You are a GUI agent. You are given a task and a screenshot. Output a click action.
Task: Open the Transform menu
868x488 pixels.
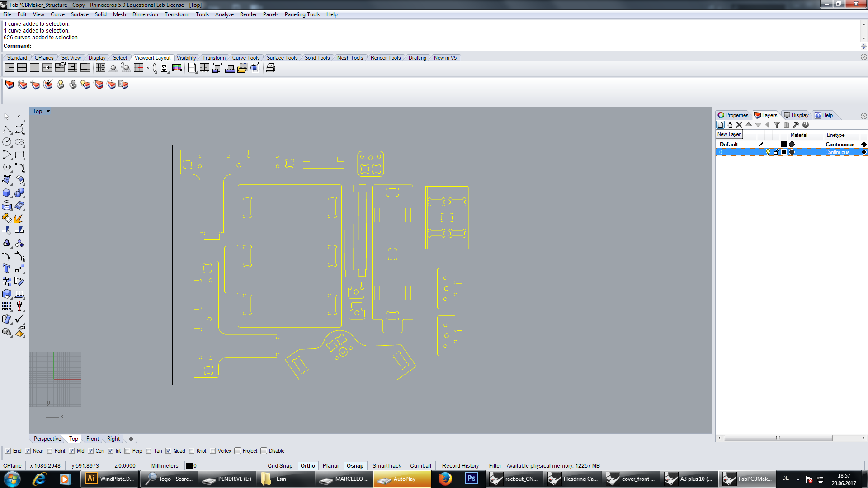click(176, 14)
